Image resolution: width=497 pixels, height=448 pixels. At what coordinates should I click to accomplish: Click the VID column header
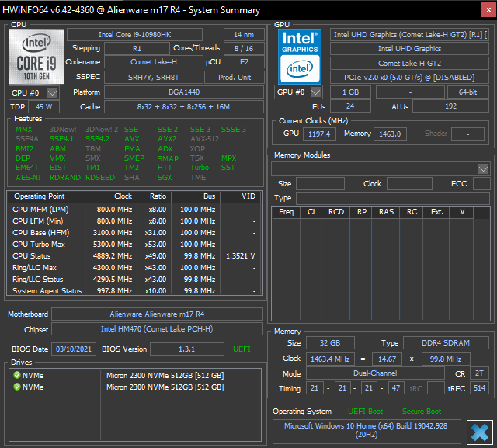248,196
